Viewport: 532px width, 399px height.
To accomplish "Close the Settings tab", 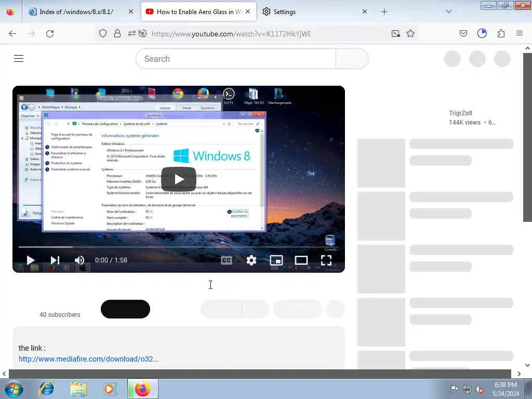I will click(365, 11).
